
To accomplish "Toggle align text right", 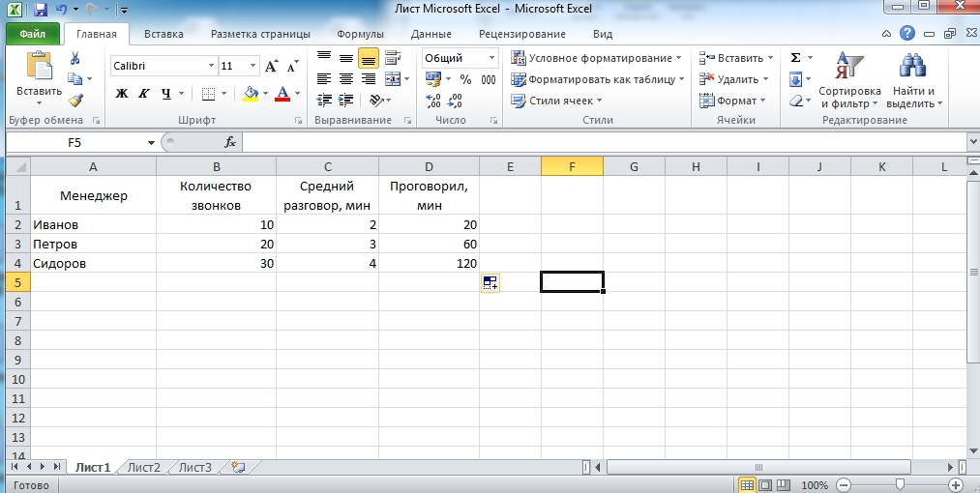I will click(x=369, y=78).
